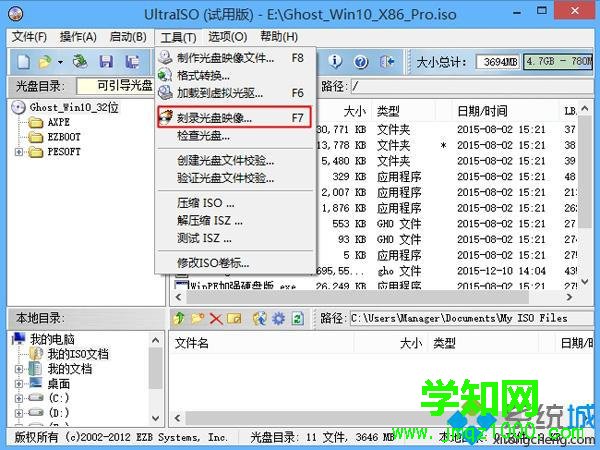Choose 解压缩 ISZ ... menu item
Screen dimensions: 600x450
click(235, 221)
